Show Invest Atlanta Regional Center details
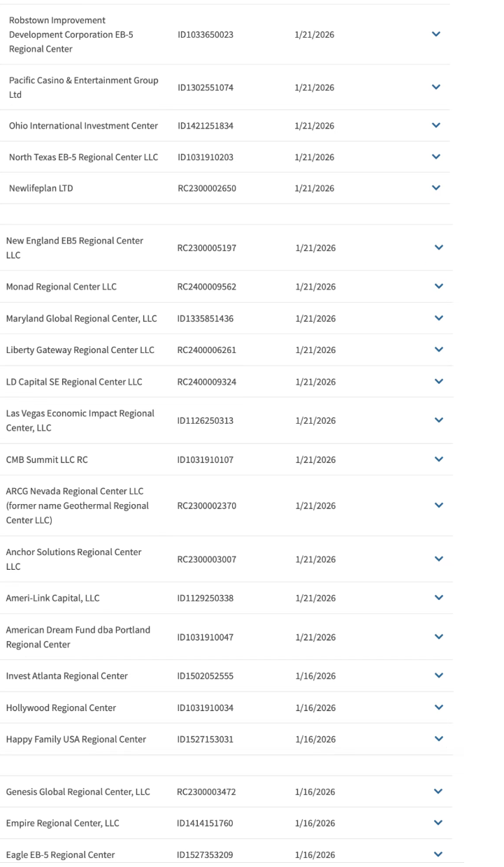Image resolution: width=504 pixels, height=867 pixels. click(x=439, y=676)
